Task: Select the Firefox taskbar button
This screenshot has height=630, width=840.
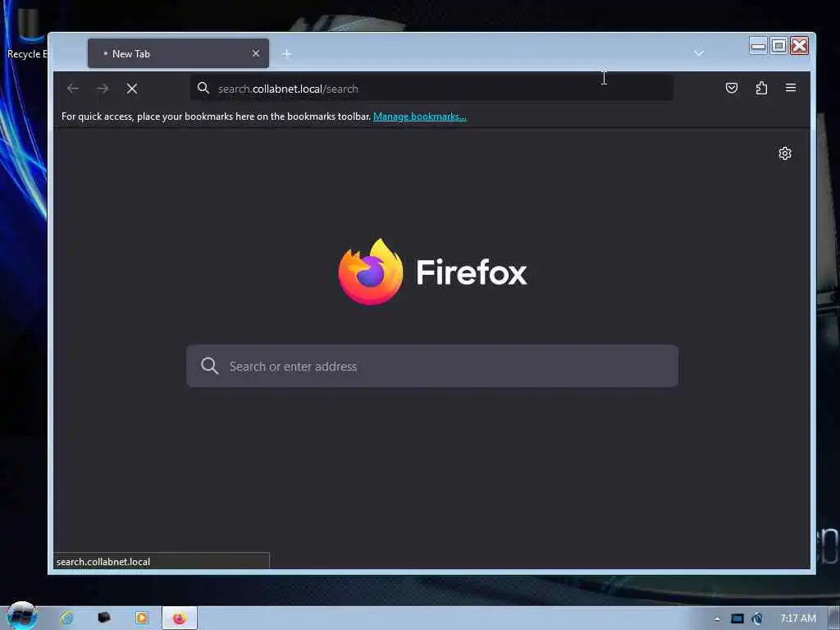Action: point(180,619)
